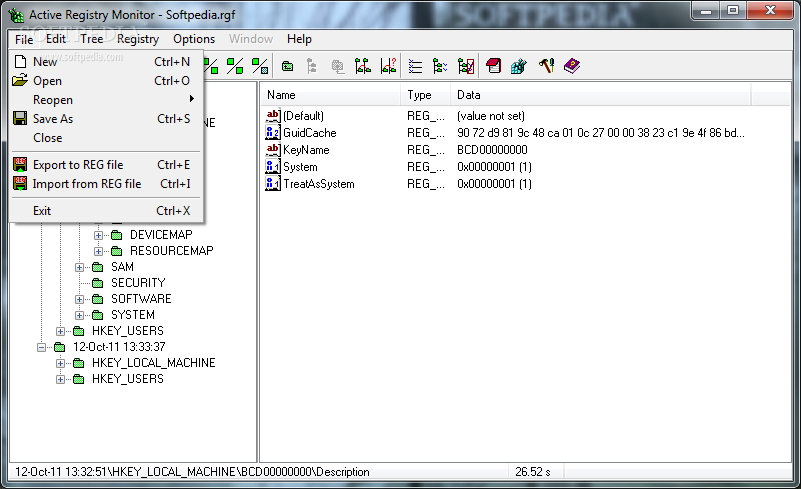
Task: Open the Help menu
Action: [x=299, y=39]
